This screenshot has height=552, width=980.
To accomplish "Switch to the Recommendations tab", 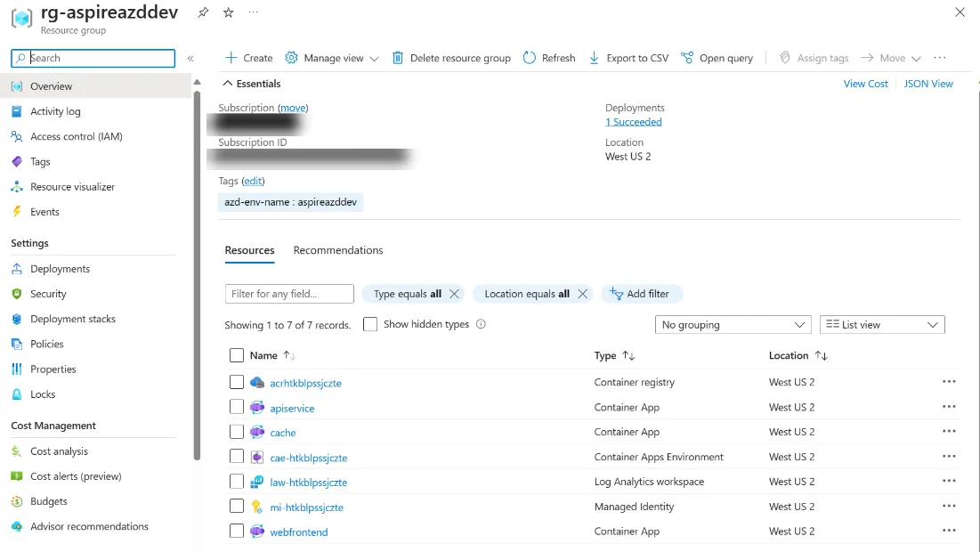I will click(338, 250).
